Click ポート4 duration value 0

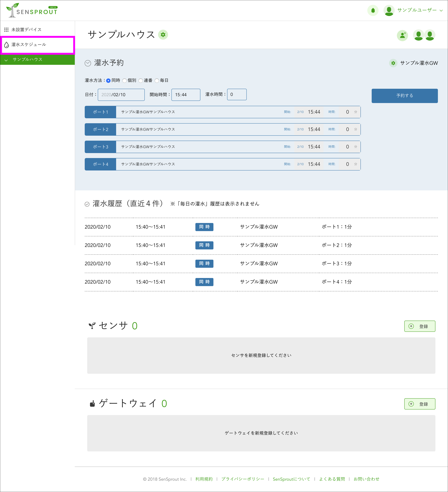[347, 164]
